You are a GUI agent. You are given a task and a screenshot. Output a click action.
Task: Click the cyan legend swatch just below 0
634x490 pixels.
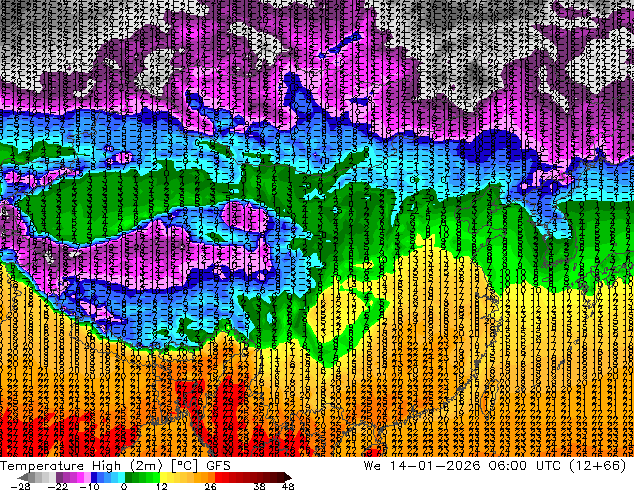[121, 477]
